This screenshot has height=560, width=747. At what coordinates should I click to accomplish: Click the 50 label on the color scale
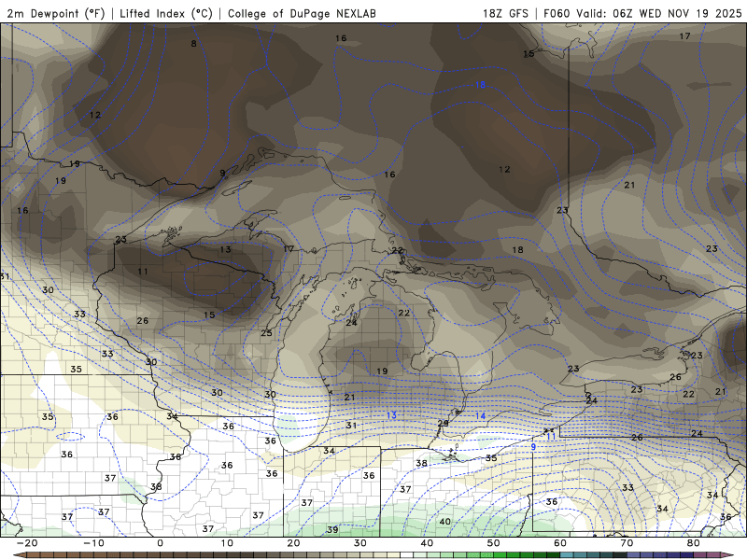pyautogui.click(x=494, y=543)
